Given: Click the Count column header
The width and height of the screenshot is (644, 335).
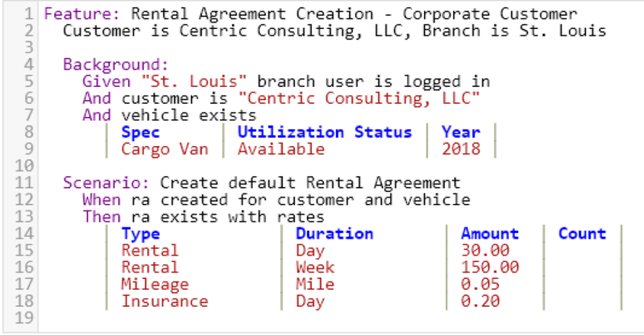Looking at the screenshot, I should click(x=582, y=234).
